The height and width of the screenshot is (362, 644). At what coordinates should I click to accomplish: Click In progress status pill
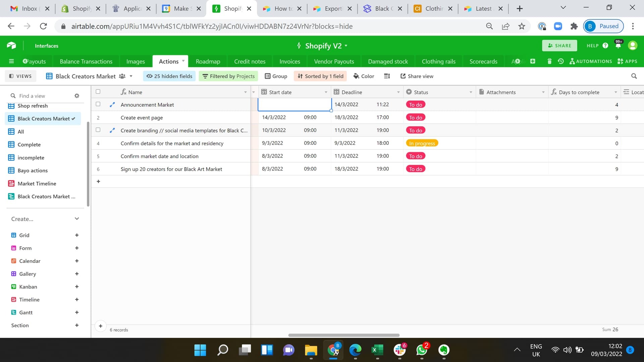click(x=422, y=143)
